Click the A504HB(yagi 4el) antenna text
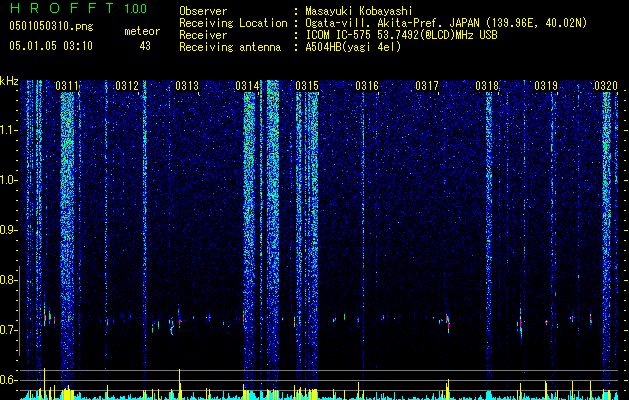 click(353, 47)
